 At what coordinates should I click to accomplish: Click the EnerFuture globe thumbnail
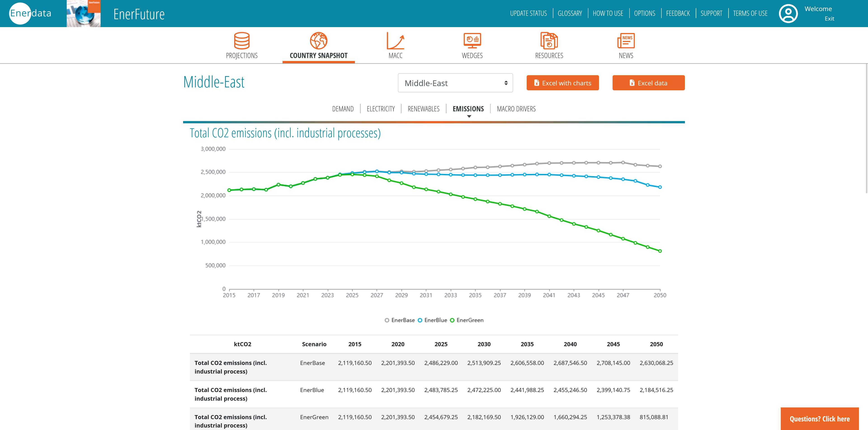84,14
